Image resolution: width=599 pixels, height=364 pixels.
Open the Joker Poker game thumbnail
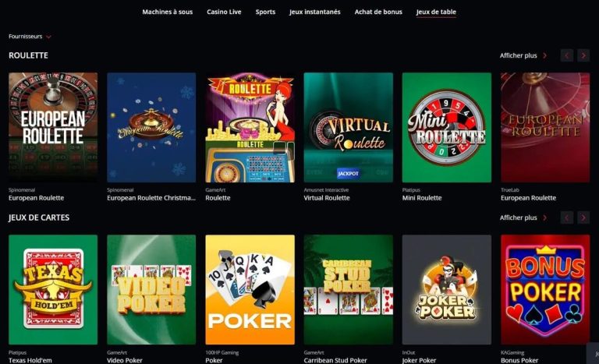tap(447, 289)
